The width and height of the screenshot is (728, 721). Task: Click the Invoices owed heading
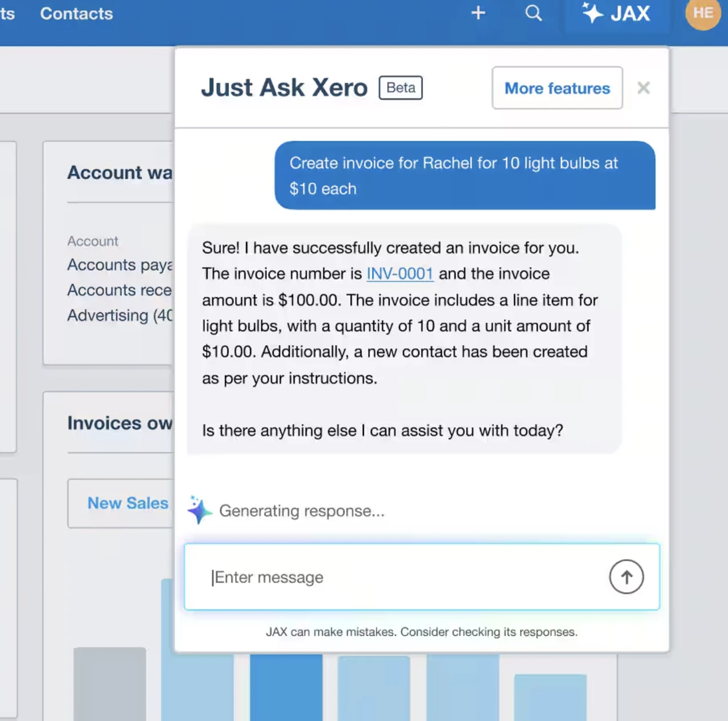pyautogui.click(x=120, y=423)
